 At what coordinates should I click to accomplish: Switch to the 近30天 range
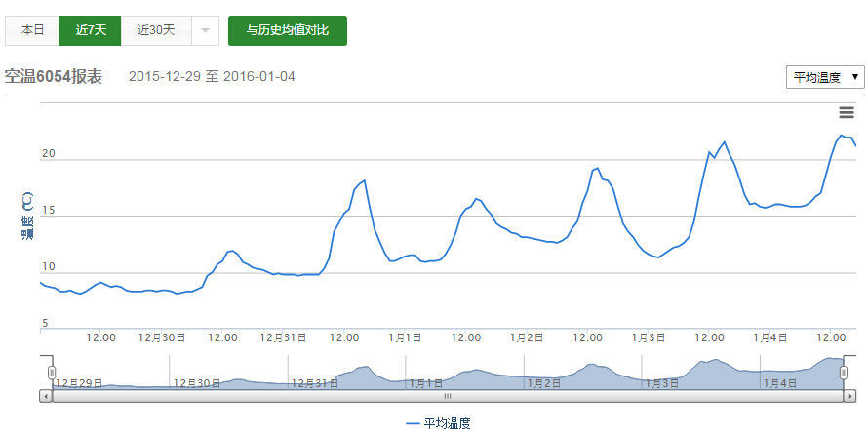(156, 30)
